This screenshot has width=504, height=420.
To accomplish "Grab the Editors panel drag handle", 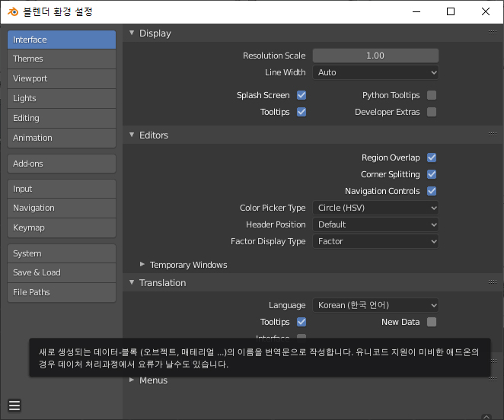I will [x=492, y=135].
